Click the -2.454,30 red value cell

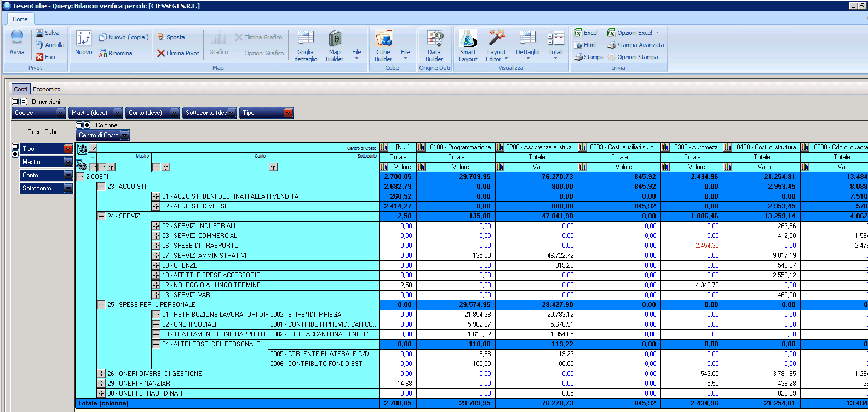click(692, 246)
